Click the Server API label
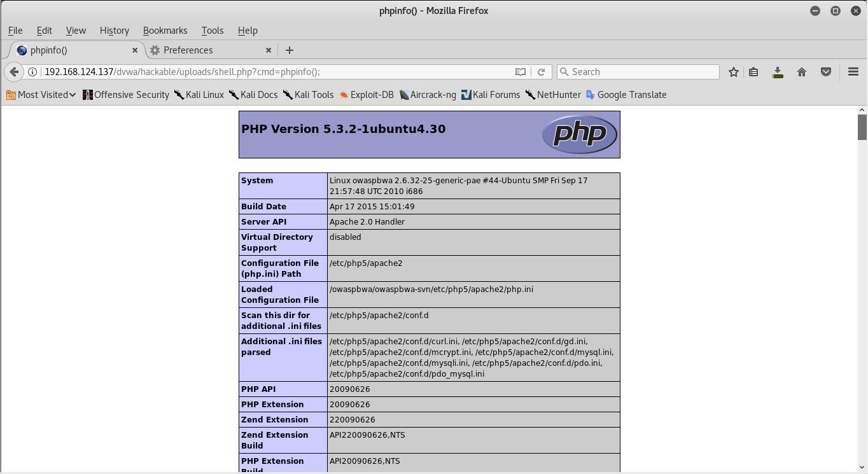868x474 pixels. tap(264, 222)
